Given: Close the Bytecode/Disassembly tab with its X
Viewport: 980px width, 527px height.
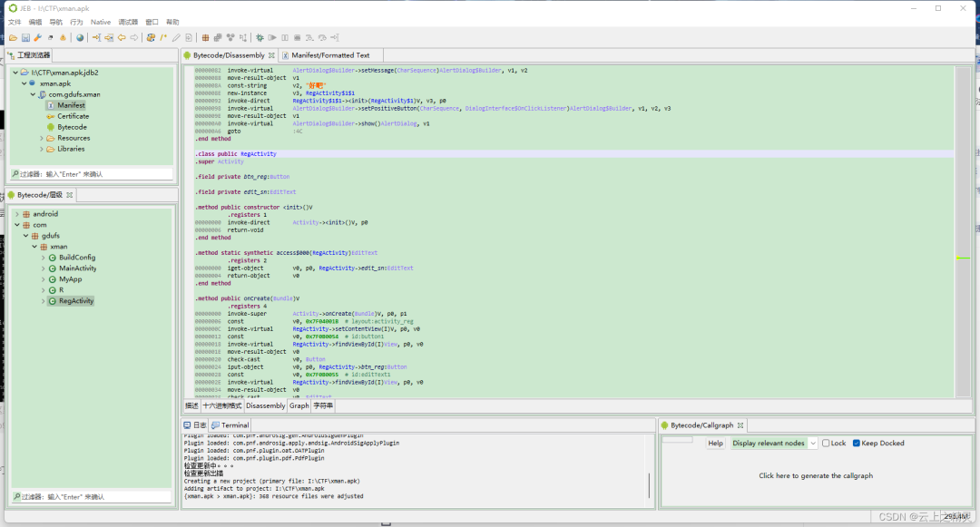Looking at the screenshot, I should [x=271, y=55].
